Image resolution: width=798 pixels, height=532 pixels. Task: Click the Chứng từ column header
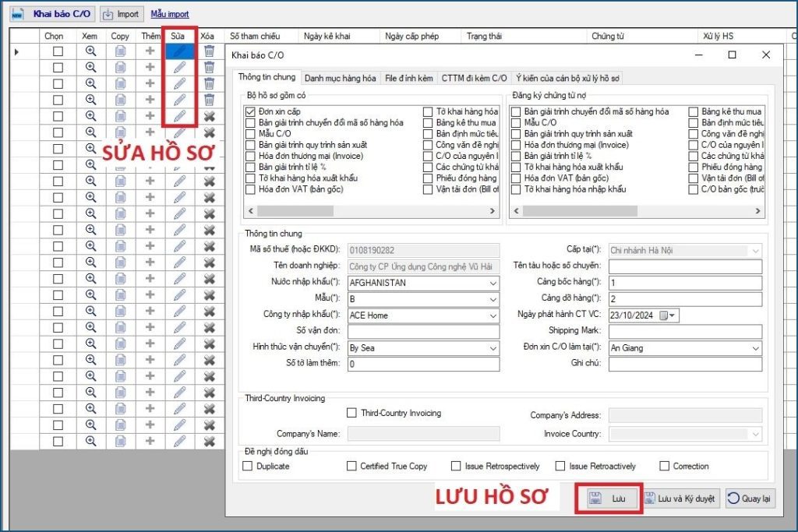[x=642, y=36]
